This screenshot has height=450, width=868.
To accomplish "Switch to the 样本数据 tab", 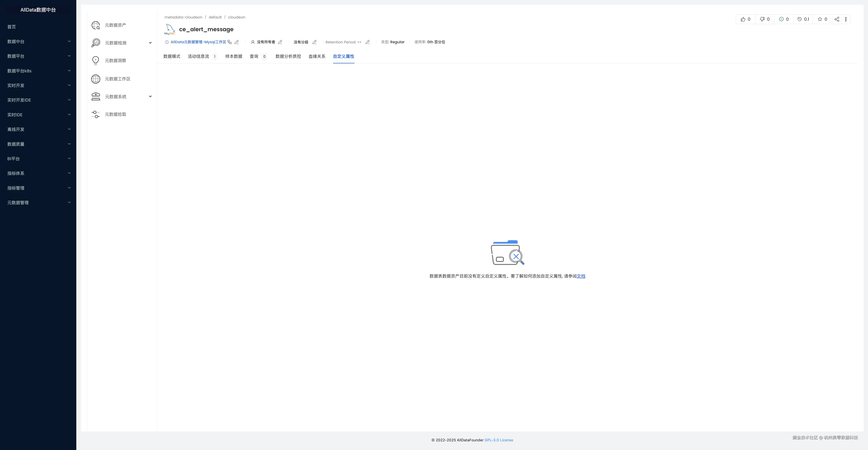I will (234, 57).
